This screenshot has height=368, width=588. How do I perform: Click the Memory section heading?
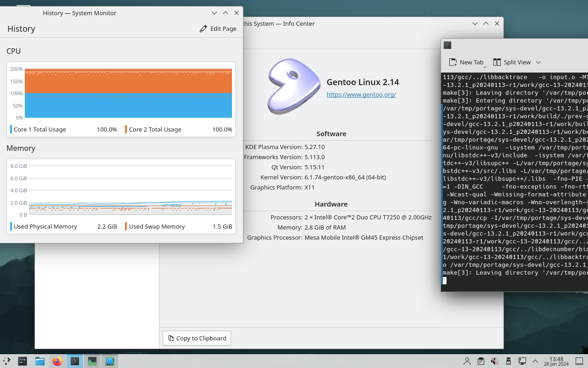21,148
